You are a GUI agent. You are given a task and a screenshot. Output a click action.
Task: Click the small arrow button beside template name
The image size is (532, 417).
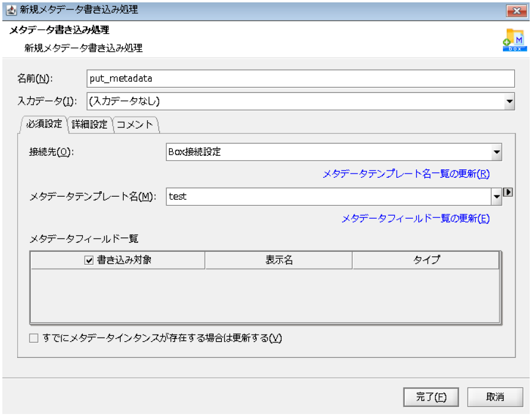(x=507, y=193)
